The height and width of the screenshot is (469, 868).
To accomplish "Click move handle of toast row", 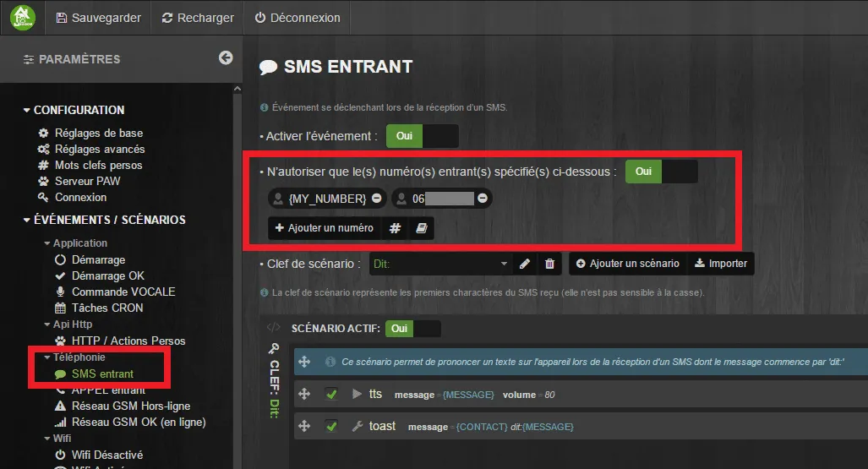I will tap(304, 427).
